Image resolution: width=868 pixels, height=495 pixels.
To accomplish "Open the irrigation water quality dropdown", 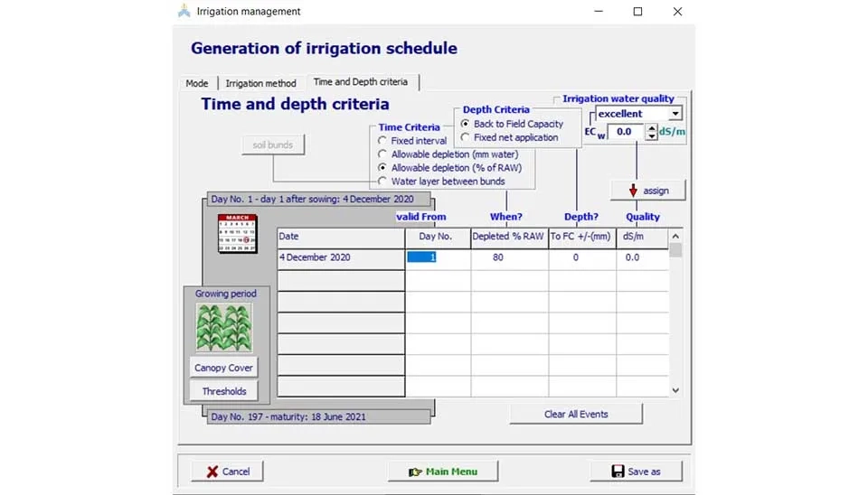I will tap(675, 114).
